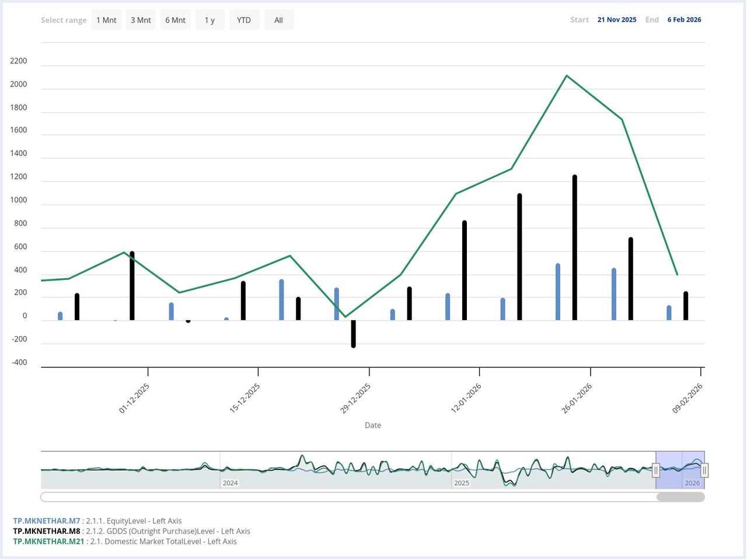The height and width of the screenshot is (560, 747).
Task: Edit the Start date 21 Nov 2025
Action: pos(616,20)
